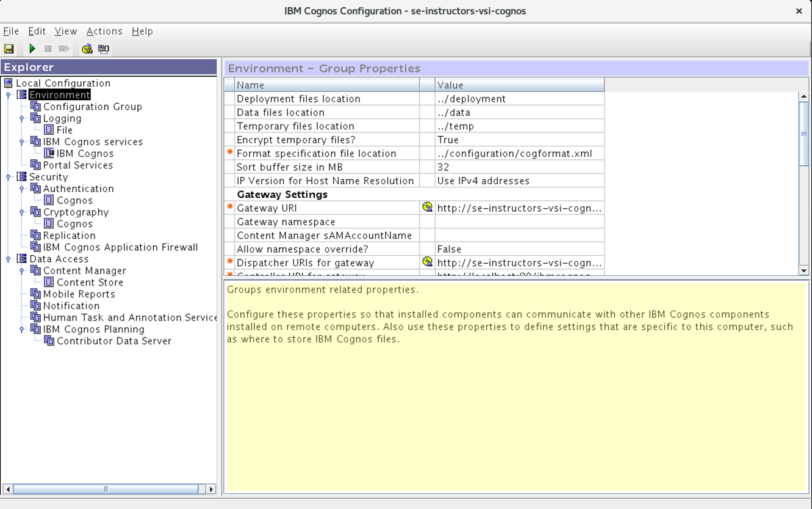Click the computer icon beside Local Configuration
The image size is (812, 509).
[x=8, y=83]
